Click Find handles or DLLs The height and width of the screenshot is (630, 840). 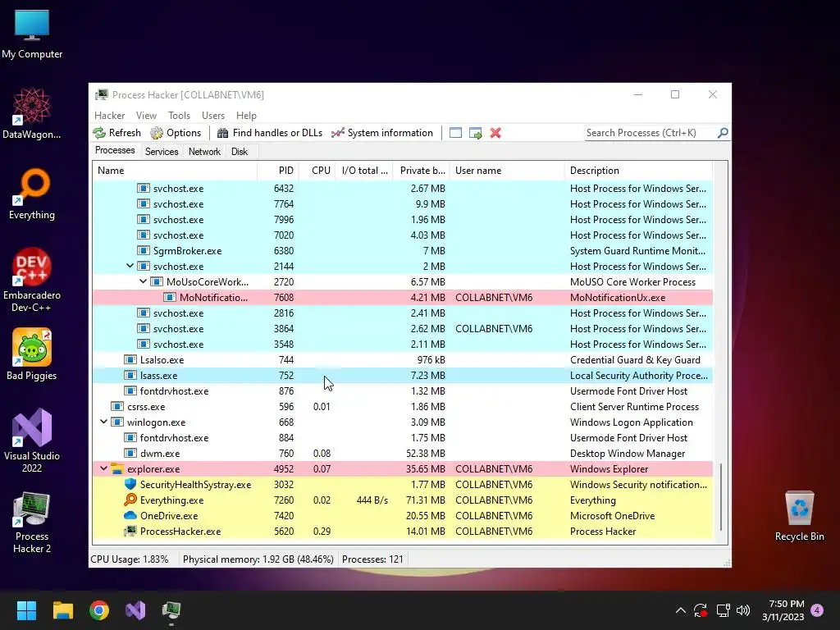tap(269, 133)
